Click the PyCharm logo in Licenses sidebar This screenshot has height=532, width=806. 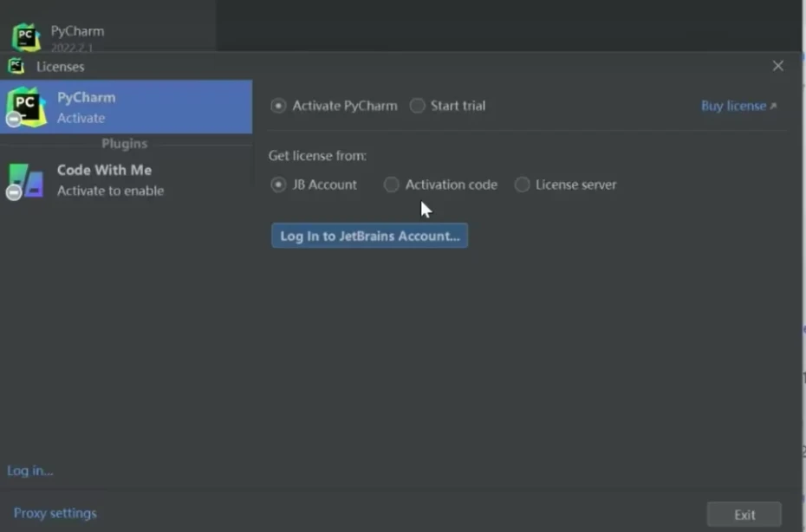[x=26, y=107]
